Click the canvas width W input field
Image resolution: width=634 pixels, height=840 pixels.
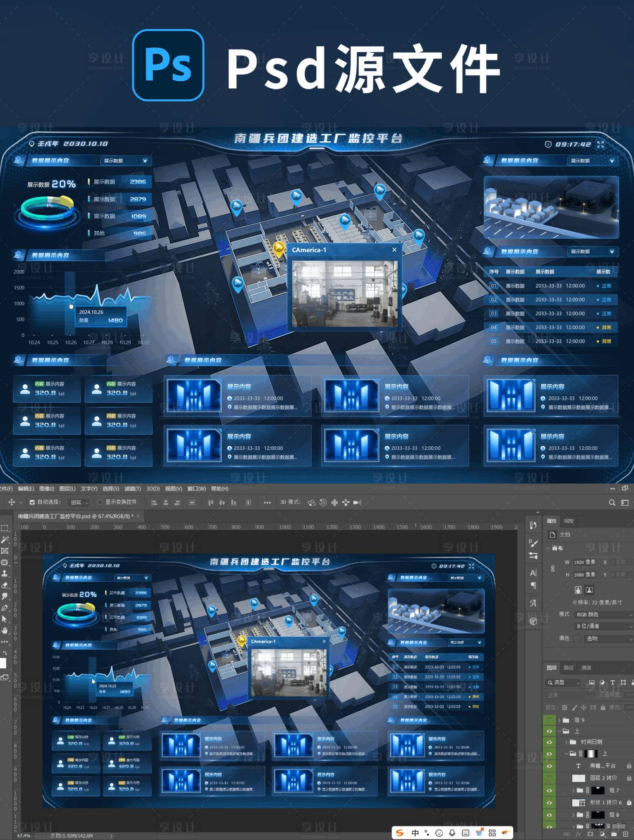click(x=584, y=562)
